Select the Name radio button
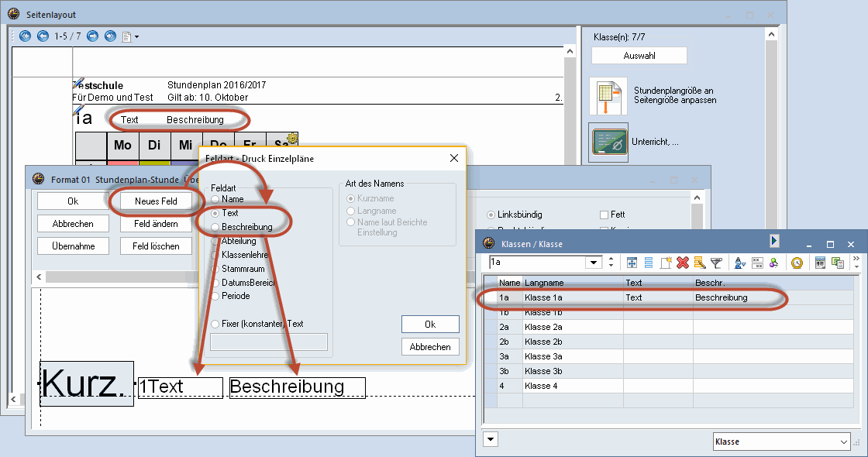Image resolution: width=868 pixels, height=457 pixels. [x=215, y=199]
